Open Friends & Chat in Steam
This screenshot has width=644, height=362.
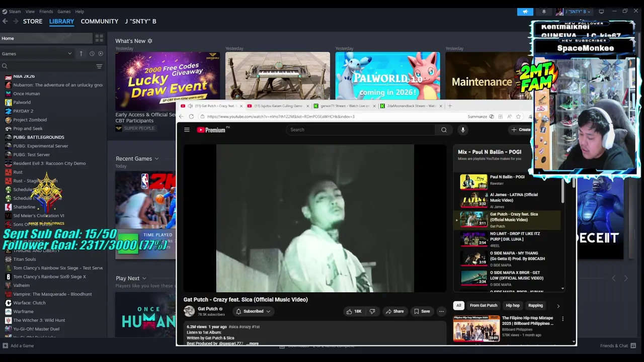pos(618,346)
